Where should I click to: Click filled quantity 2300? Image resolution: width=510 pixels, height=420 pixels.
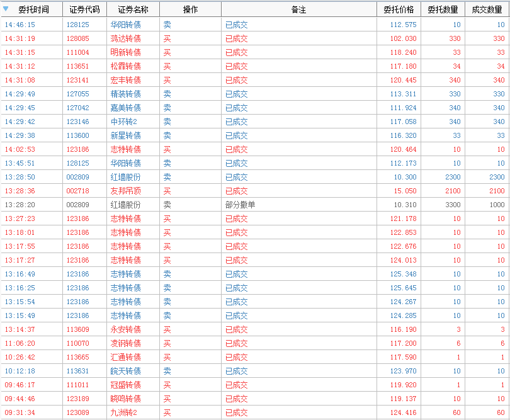[x=497, y=177]
